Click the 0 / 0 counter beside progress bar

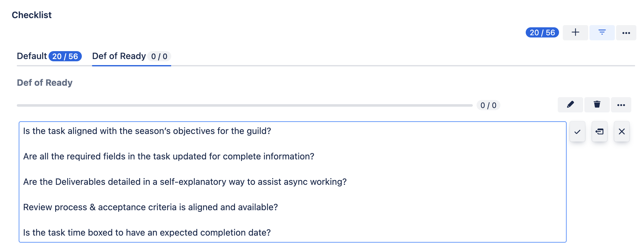(488, 105)
